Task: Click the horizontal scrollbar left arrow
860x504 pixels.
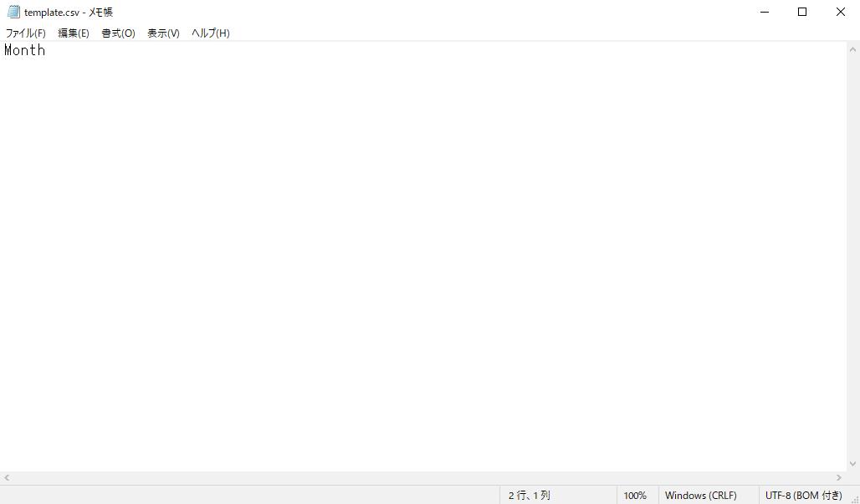Action: coord(7,478)
